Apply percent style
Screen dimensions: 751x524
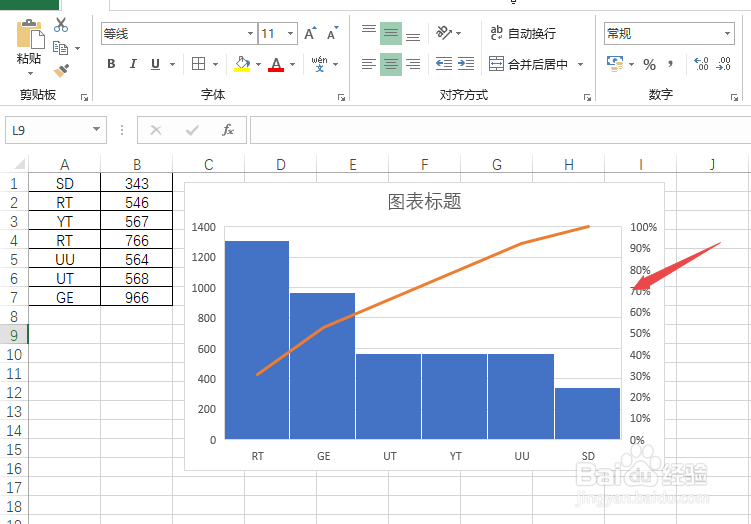[x=649, y=64]
